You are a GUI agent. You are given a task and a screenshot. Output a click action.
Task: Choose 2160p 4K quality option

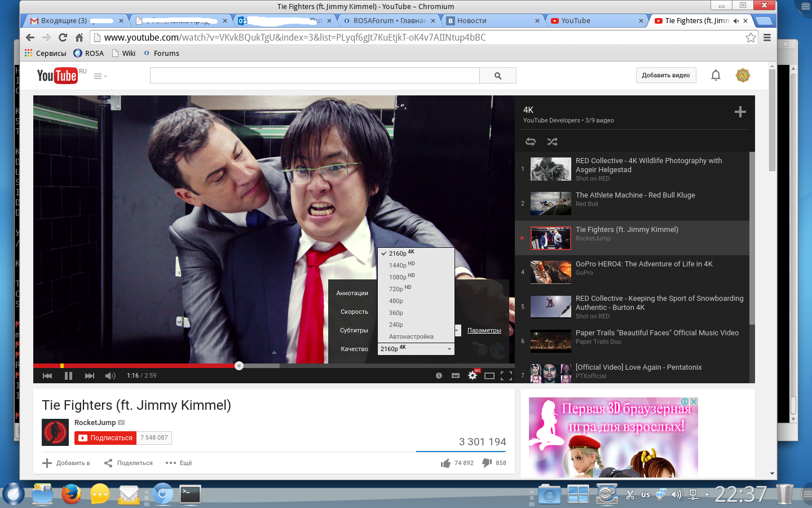[416, 253]
